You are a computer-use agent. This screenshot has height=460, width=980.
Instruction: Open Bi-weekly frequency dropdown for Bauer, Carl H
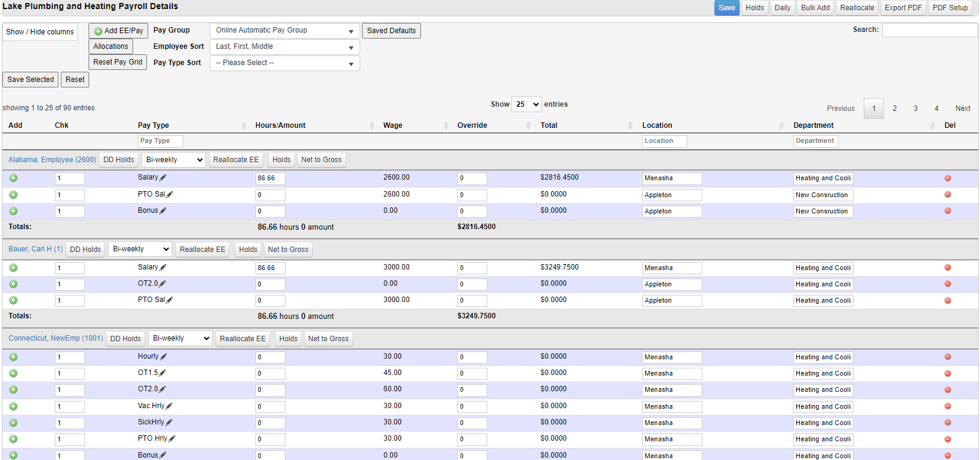point(140,249)
